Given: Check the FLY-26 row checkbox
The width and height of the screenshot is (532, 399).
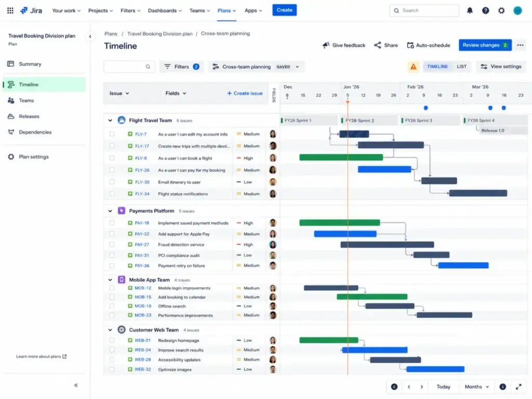Looking at the screenshot, I should (112, 170).
